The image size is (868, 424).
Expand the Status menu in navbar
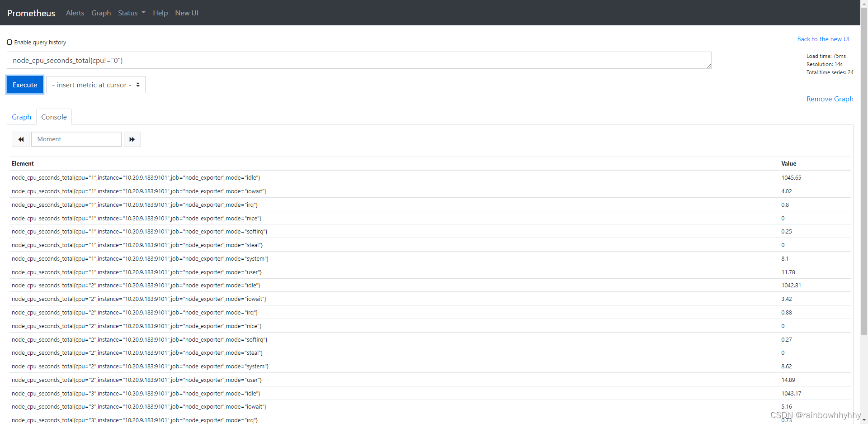(x=132, y=13)
